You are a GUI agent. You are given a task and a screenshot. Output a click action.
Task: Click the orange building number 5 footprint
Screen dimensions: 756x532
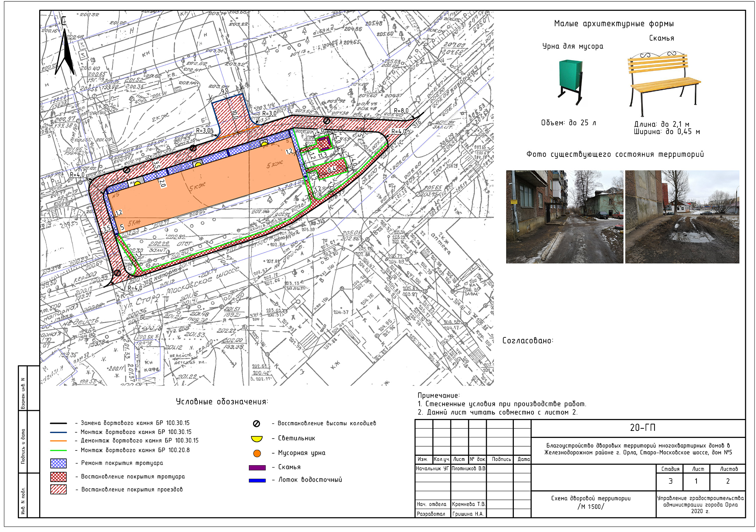(x=205, y=185)
